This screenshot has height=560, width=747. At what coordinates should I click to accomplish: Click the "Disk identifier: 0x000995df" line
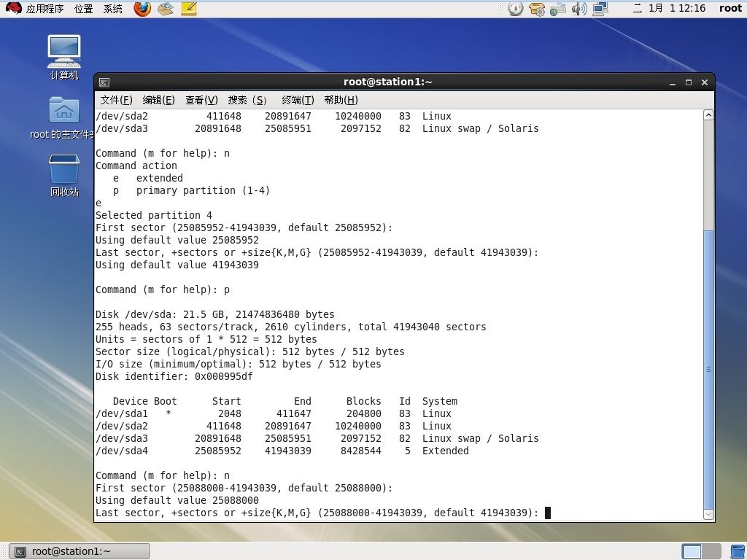174,377
